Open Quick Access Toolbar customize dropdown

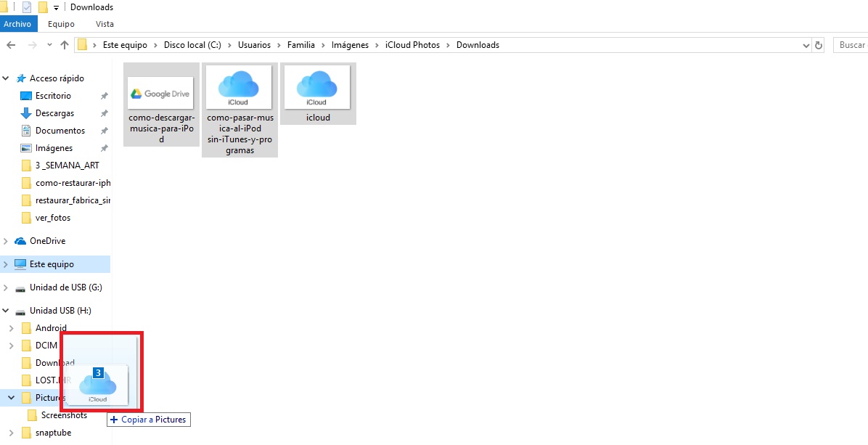[56, 8]
